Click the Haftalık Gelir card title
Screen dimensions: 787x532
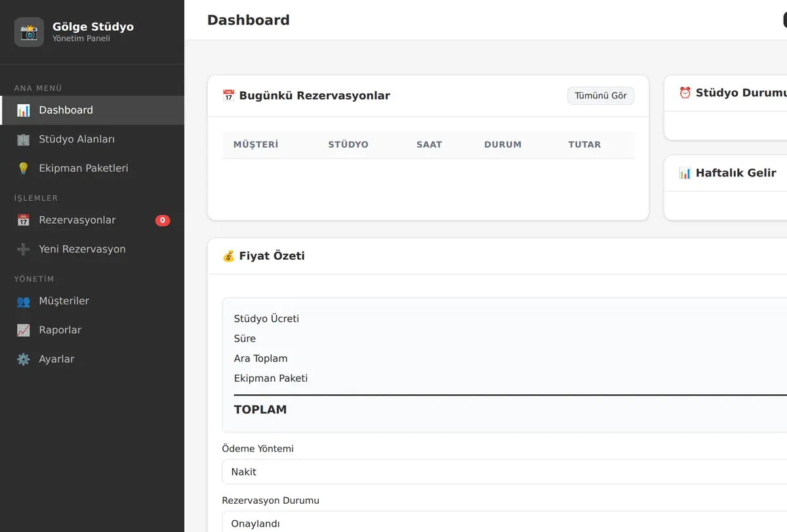[x=736, y=173]
